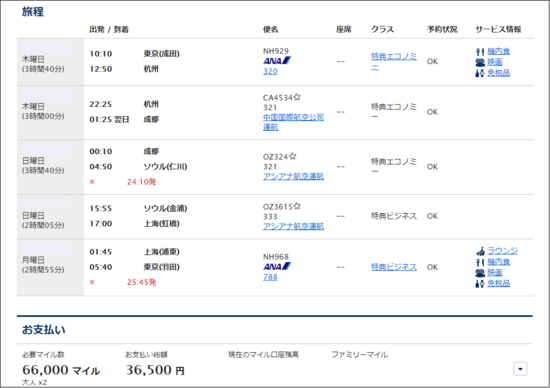Click the 01:25 翌日 arrival time

point(109,120)
